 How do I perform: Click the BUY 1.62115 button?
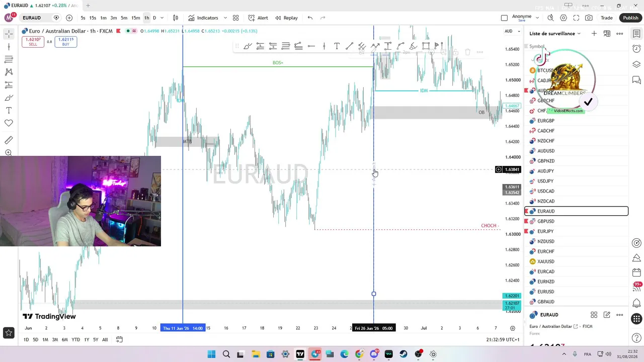pos(66,42)
